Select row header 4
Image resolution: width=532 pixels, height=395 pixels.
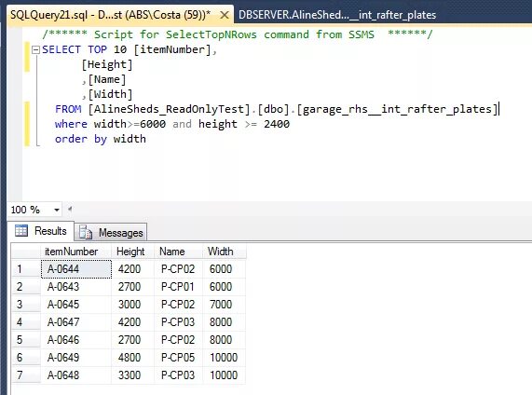26,322
